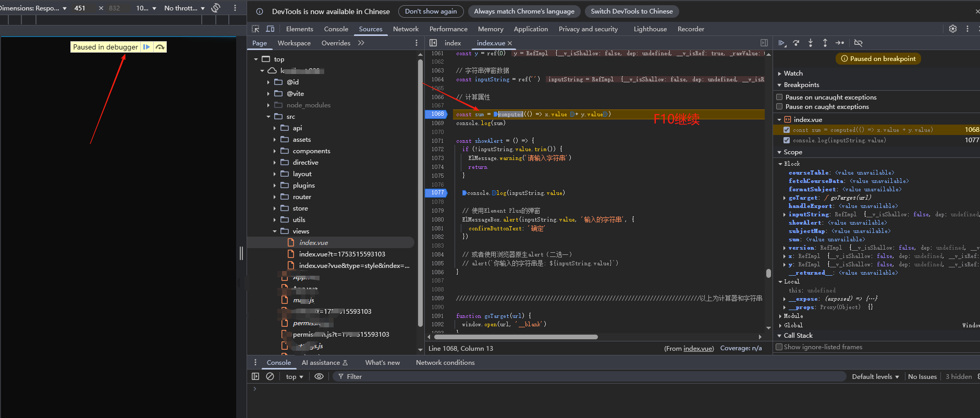
Task: Toggle device toolbar icon
Action: point(270,29)
